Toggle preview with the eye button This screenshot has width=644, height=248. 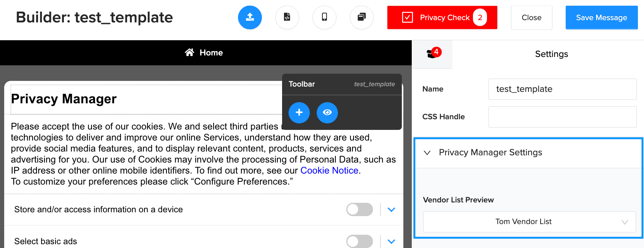[327, 112]
